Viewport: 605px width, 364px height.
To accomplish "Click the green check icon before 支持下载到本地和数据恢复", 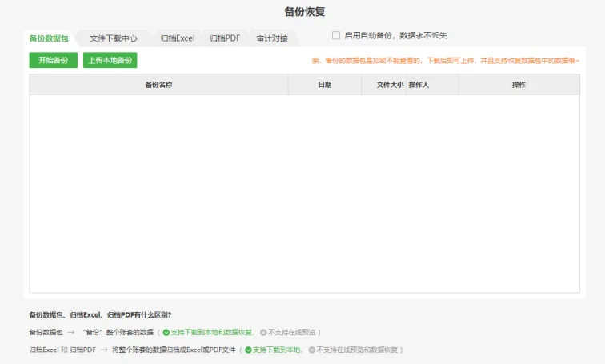I will (166, 332).
